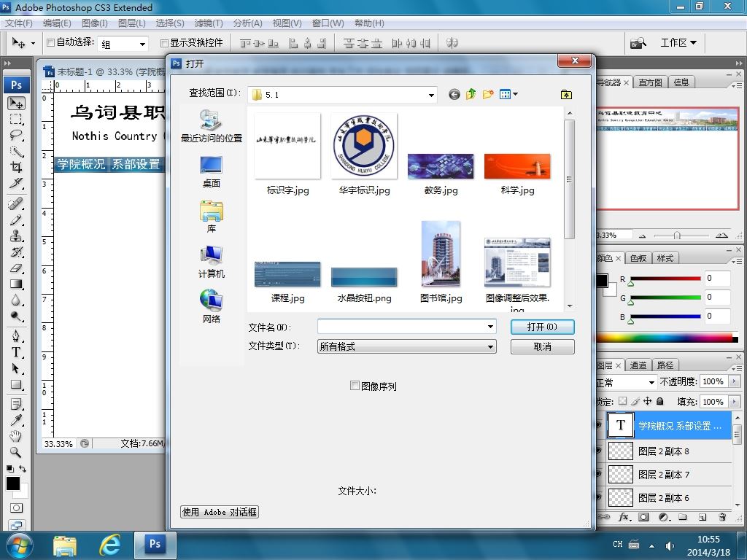
Task: Open the 填充 fill slider arrow
Action: tap(734, 402)
